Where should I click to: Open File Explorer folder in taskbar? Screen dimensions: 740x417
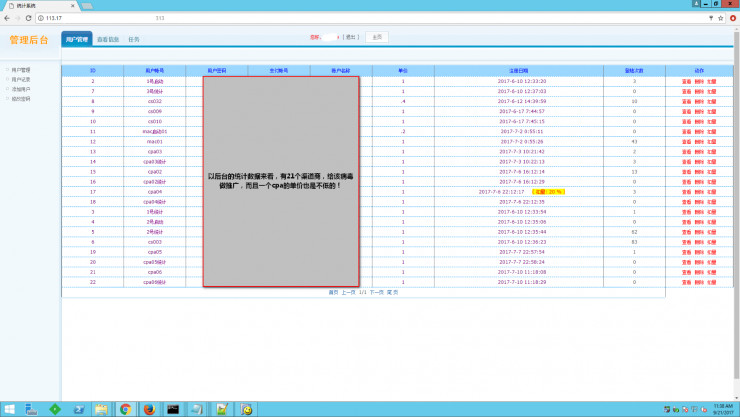[101, 408]
